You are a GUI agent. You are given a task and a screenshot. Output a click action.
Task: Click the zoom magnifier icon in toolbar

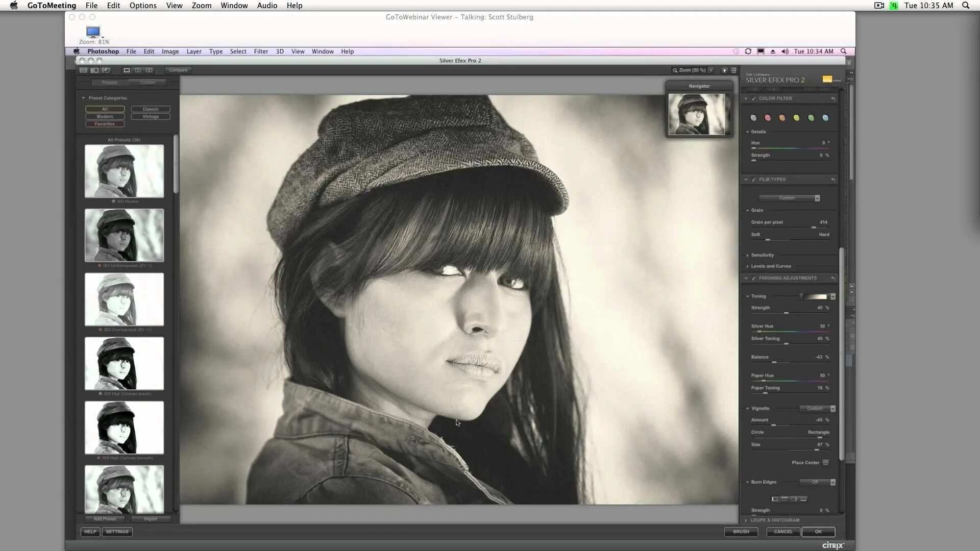pos(675,70)
